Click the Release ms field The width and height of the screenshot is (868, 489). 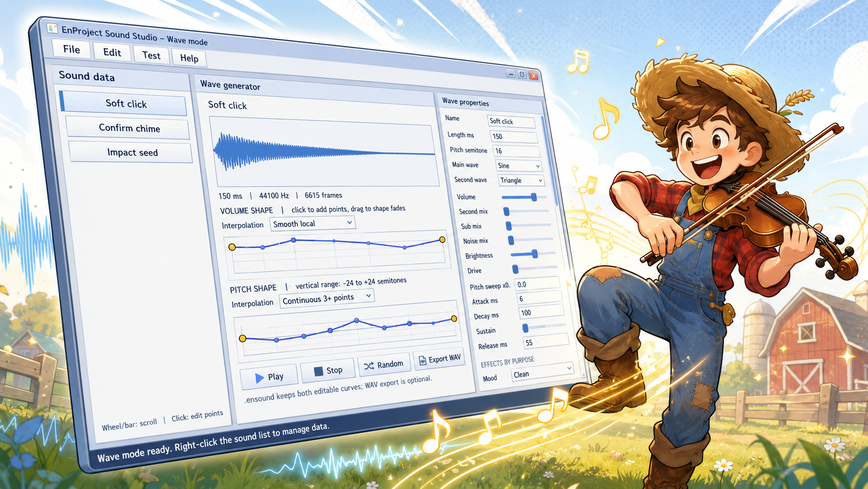[x=546, y=341]
